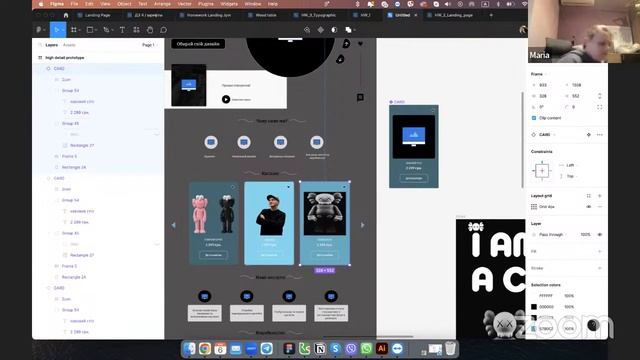Open Chrome from the Dock
The width and height of the screenshot is (640, 360).
[x=205, y=349]
